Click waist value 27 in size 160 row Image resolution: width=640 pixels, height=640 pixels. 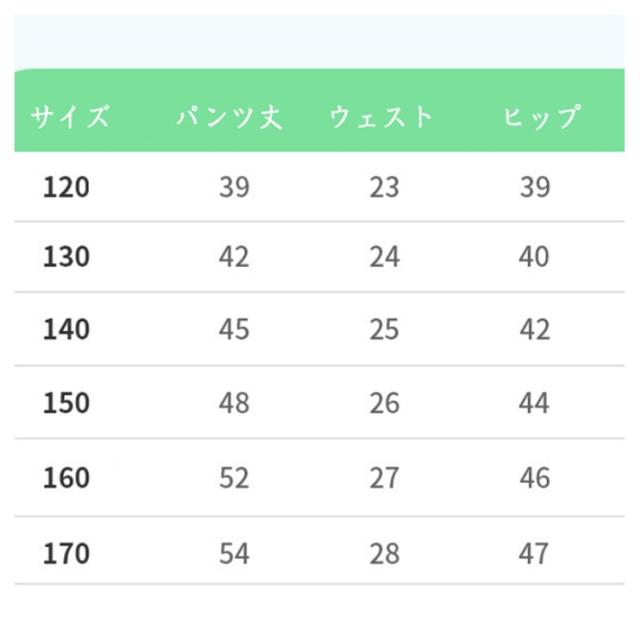[384, 478]
